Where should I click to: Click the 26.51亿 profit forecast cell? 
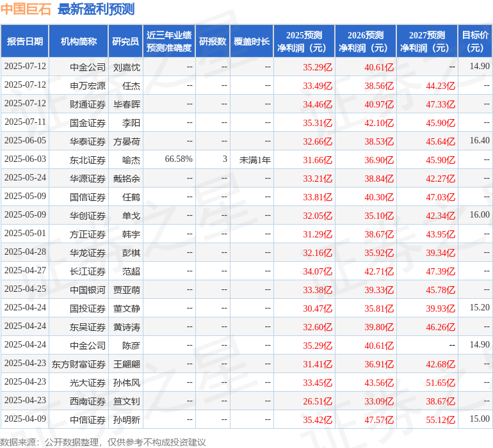pos(318,401)
